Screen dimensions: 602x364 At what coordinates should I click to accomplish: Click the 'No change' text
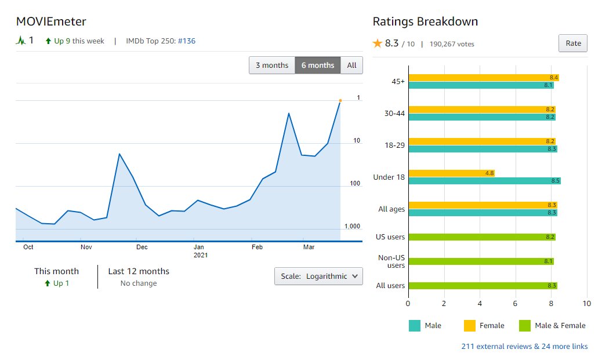coord(139,283)
